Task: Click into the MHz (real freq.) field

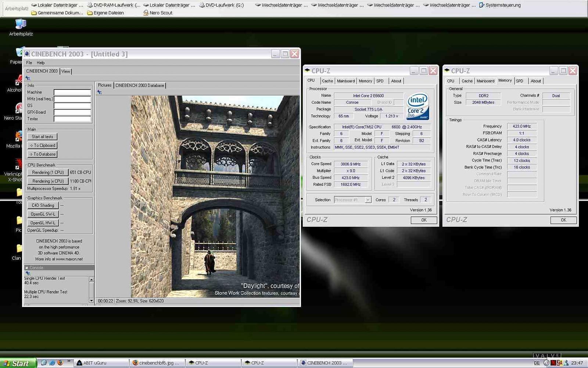Action: point(72,99)
